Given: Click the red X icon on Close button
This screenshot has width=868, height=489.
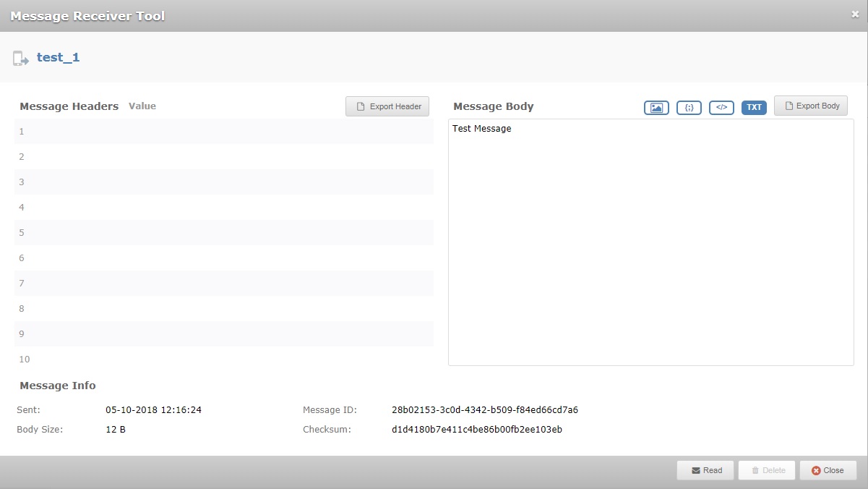Looking at the screenshot, I should tap(815, 470).
